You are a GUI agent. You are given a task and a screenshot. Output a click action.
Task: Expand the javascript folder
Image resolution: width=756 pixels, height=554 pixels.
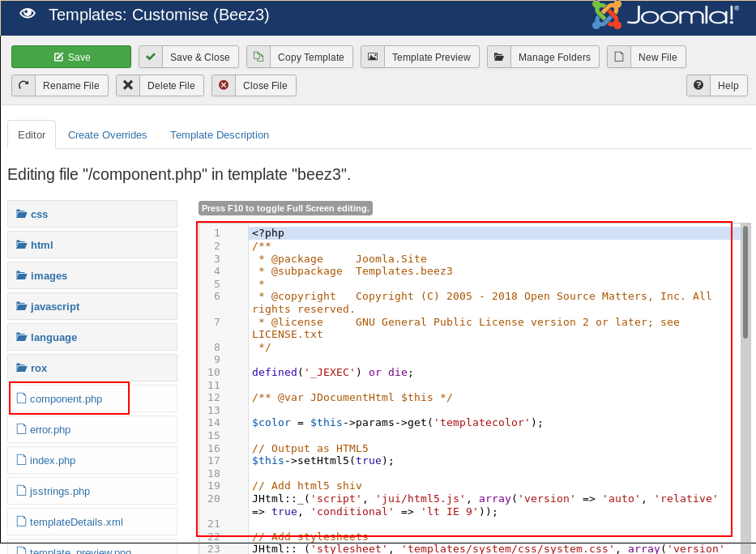(x=54, y=306)
